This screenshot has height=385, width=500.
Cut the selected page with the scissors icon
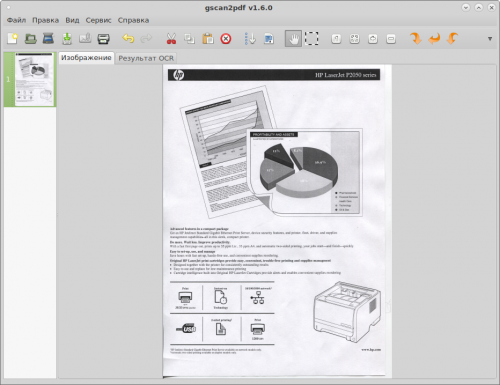(171, 39)
